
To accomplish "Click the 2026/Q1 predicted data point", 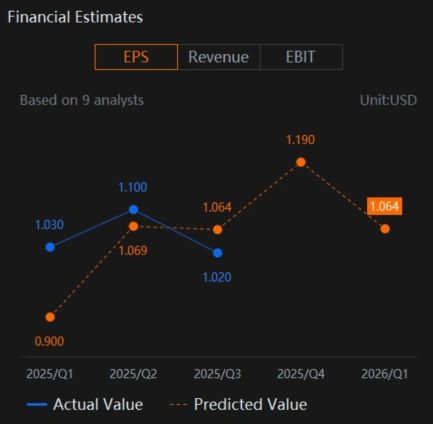I will click(385, 229).
